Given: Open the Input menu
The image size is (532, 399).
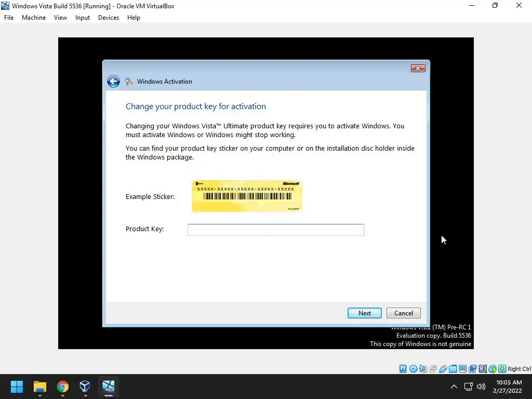Looking at the screenshot, I should 83,18.
